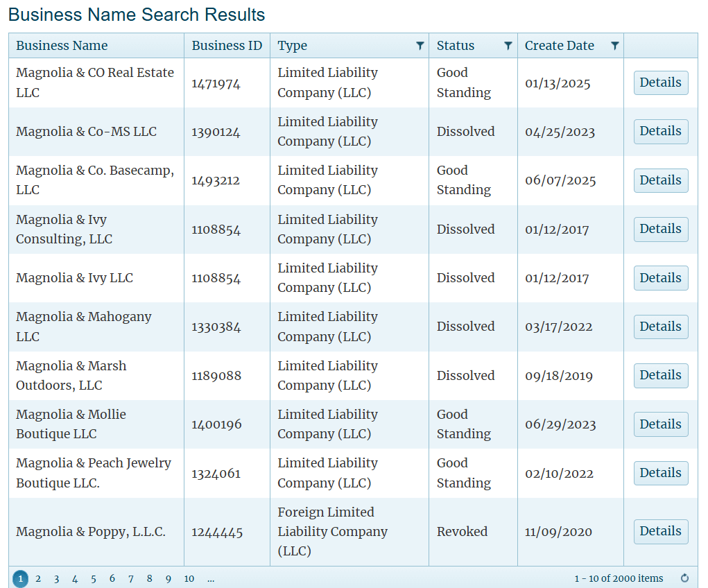Sort by the Business ID column header
708x588 pixels.
227,46
